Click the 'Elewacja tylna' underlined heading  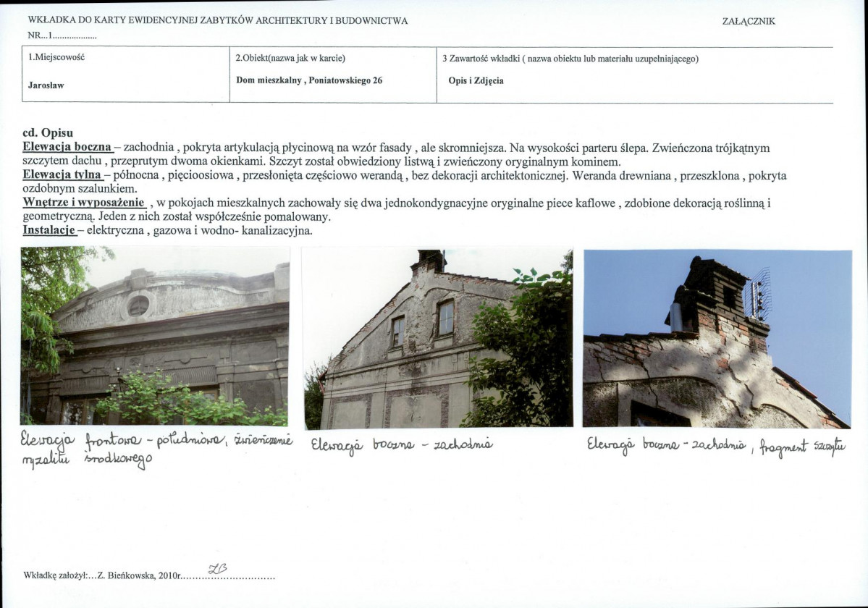point(62,175)
